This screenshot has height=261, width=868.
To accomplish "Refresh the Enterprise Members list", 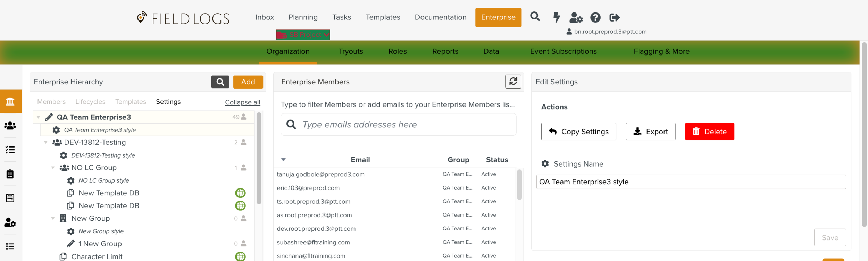I will pyautogui.click(x=513, y=82).
